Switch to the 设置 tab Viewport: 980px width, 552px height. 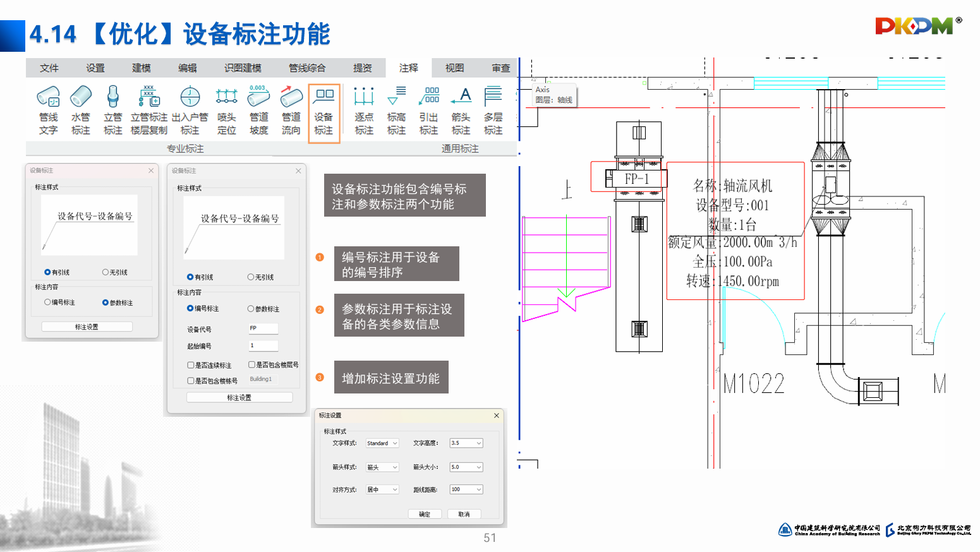[x=95, y=68]
